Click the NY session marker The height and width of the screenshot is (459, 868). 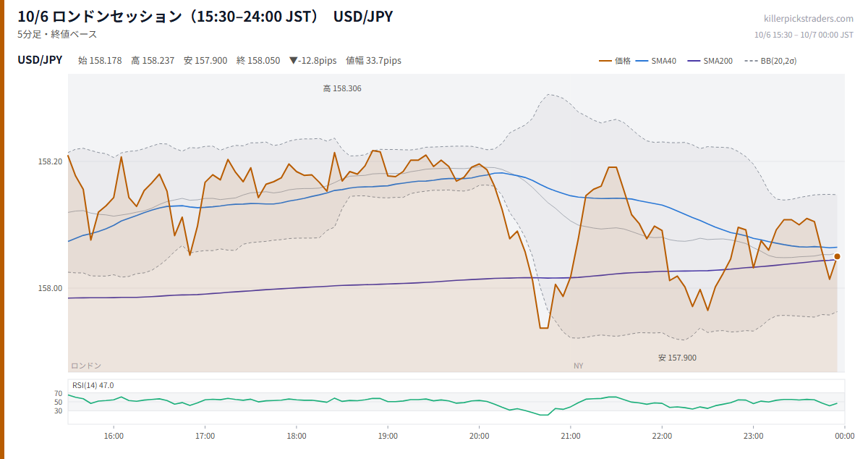(x=579, y=366)
